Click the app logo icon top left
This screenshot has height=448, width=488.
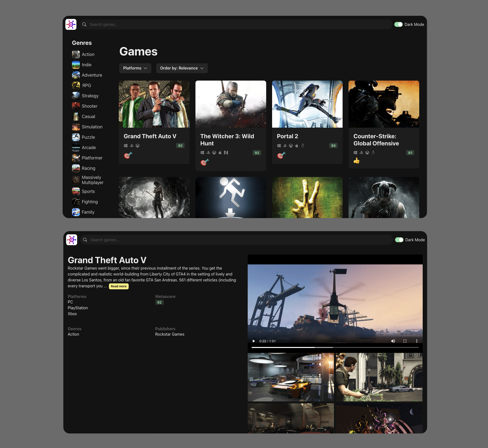click(x=71, y=24)
